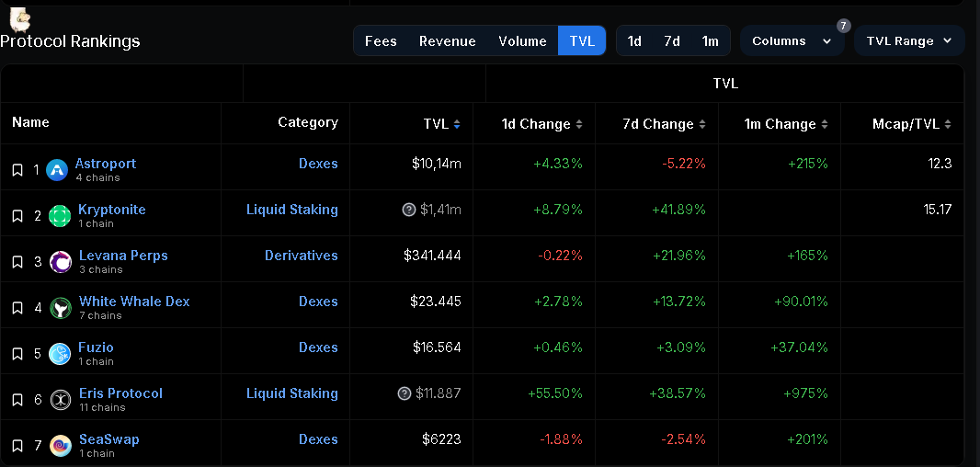Image resolution: width=980 pixels, height=467 pixels.
Task: Open the Levana Perps protocol link
Action: point(123,255)
